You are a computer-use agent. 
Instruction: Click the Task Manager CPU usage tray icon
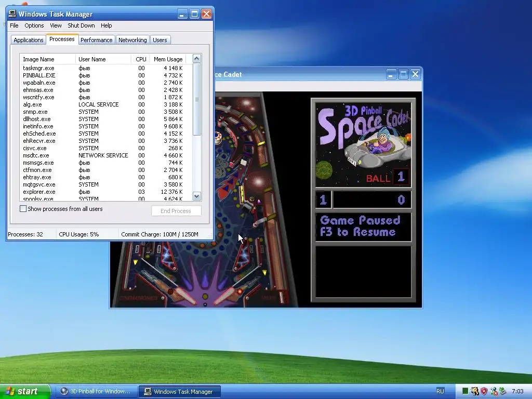coord(465,391)
